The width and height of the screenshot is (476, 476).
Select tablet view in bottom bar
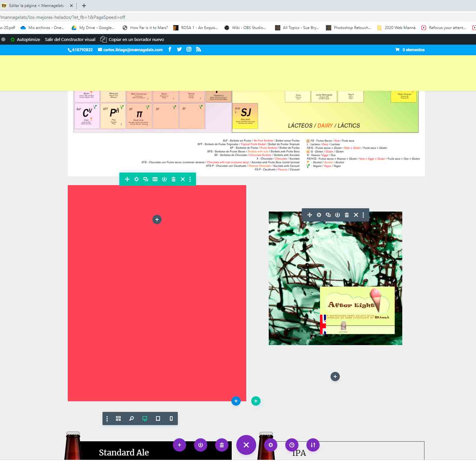tap(158, 418)
